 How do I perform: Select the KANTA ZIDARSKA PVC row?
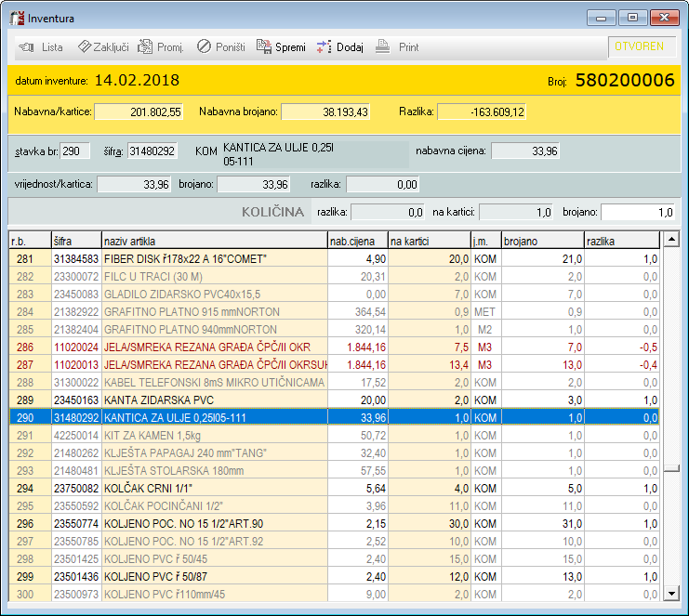186,400
